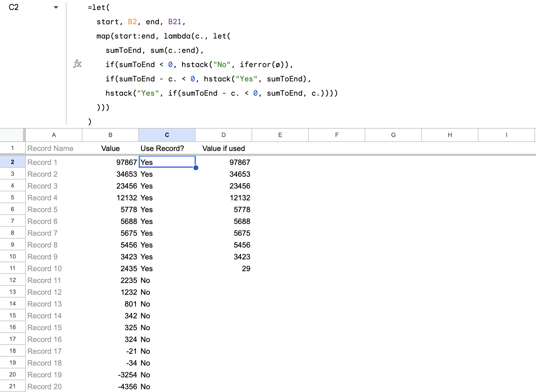Click the 'No' cell for Record 20
The width and height of the screenshot is (536, 392).
click(167, 386)
